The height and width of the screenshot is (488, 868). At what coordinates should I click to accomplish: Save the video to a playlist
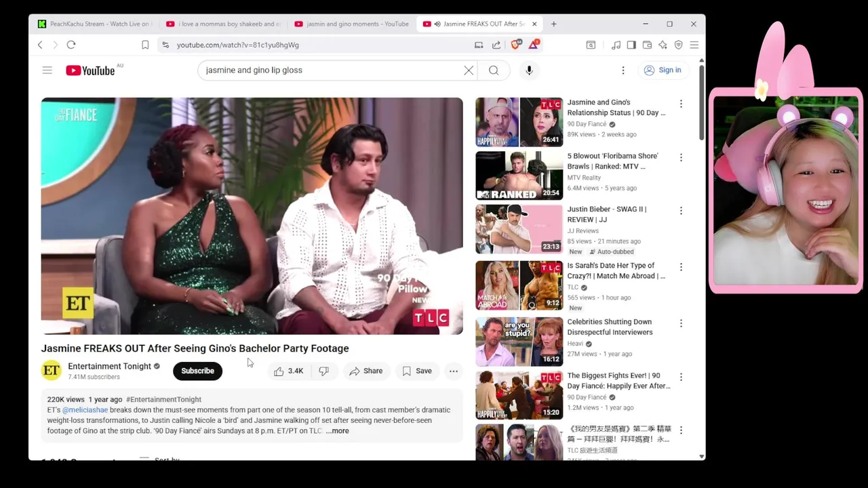(416, 371)
